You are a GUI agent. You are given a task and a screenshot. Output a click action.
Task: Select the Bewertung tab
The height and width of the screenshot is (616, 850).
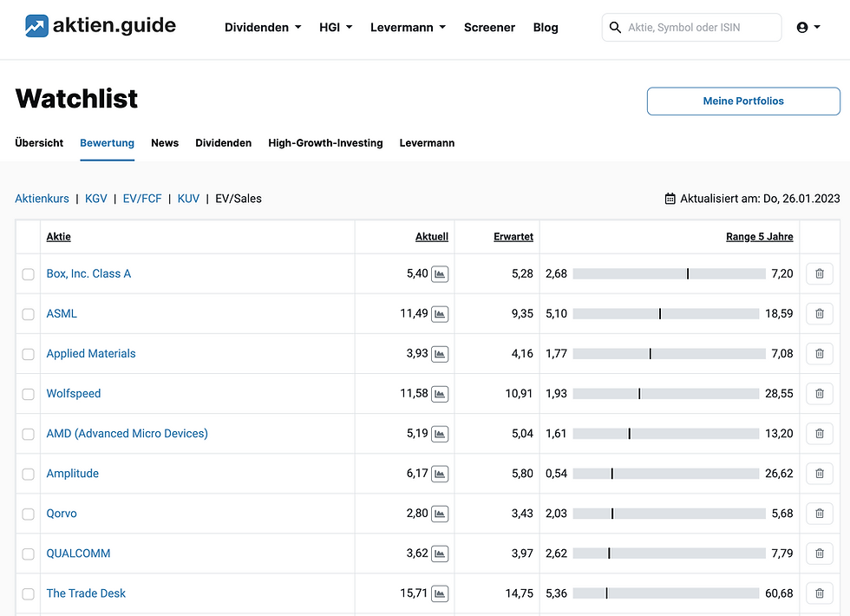[x=108, y=143]
